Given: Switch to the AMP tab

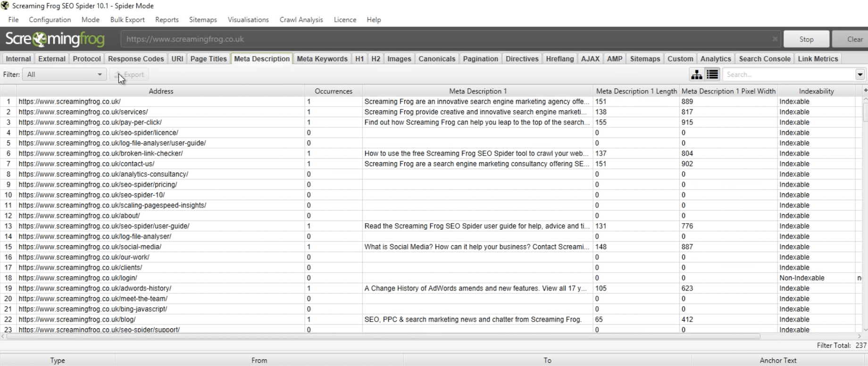Looking at the screenshot, I should (615, 58).
